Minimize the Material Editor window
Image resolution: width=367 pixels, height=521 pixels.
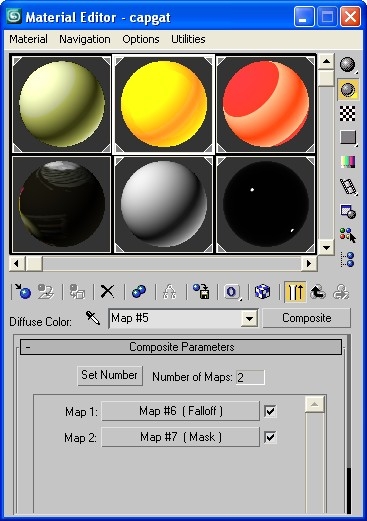[304, 17]
